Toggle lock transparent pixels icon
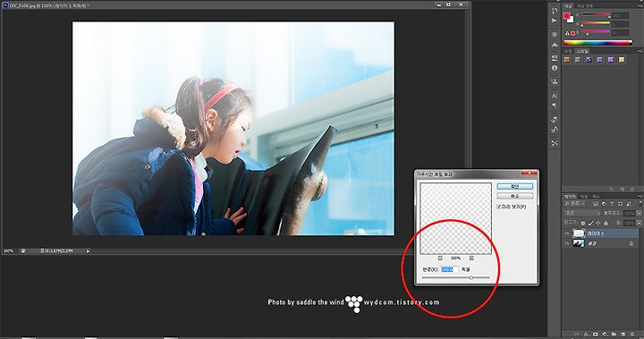 click(x=583, y=223)
